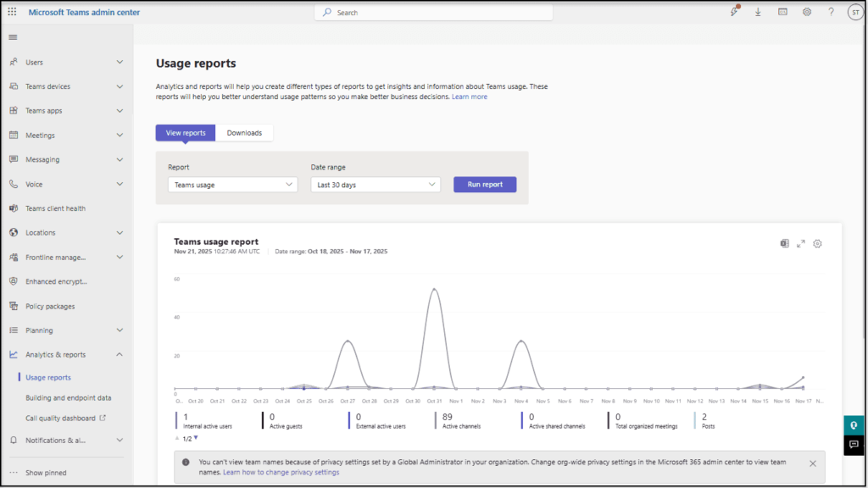The image size is (868, 488).
Task: Click the Run report button
Action: tap(484, 184)
